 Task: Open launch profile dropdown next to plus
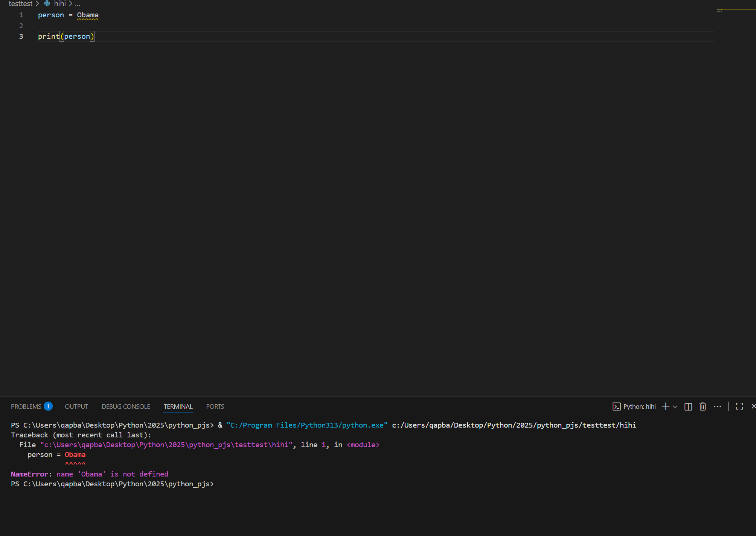pyautogui.click(x=675, y=407)
